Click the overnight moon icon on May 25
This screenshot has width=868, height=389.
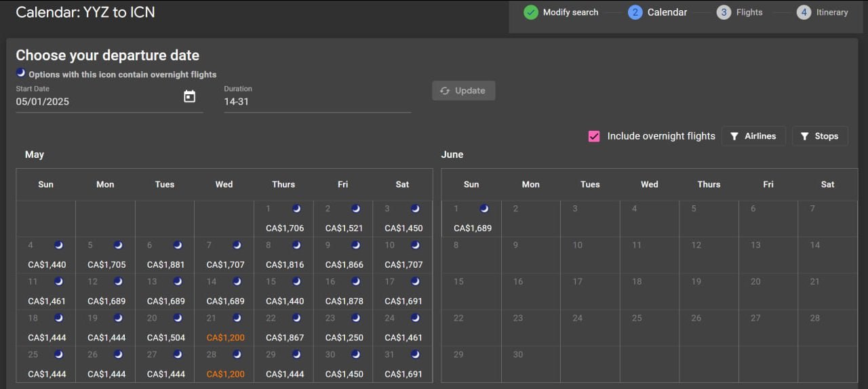(59, 354)
